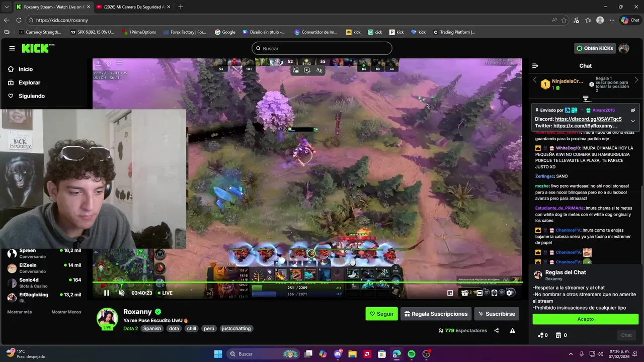Open ElGlogloking channel in sidebar
The height and width of the screenshot is (362, 644).
44,297
